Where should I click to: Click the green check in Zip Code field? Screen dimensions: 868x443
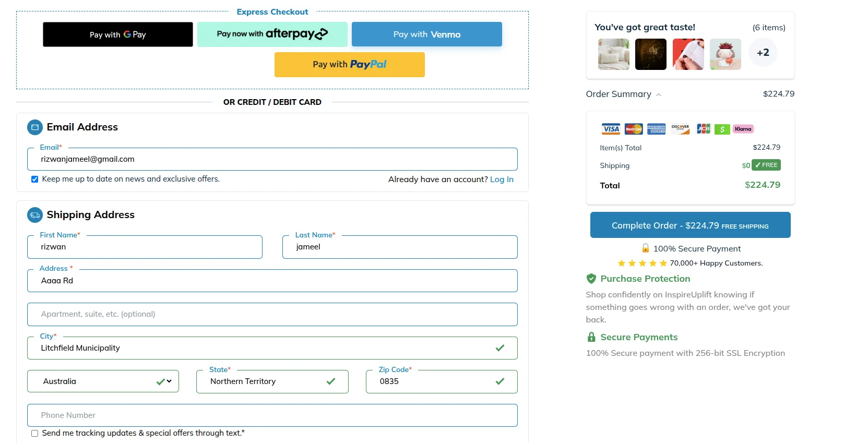tap(500, 381)
